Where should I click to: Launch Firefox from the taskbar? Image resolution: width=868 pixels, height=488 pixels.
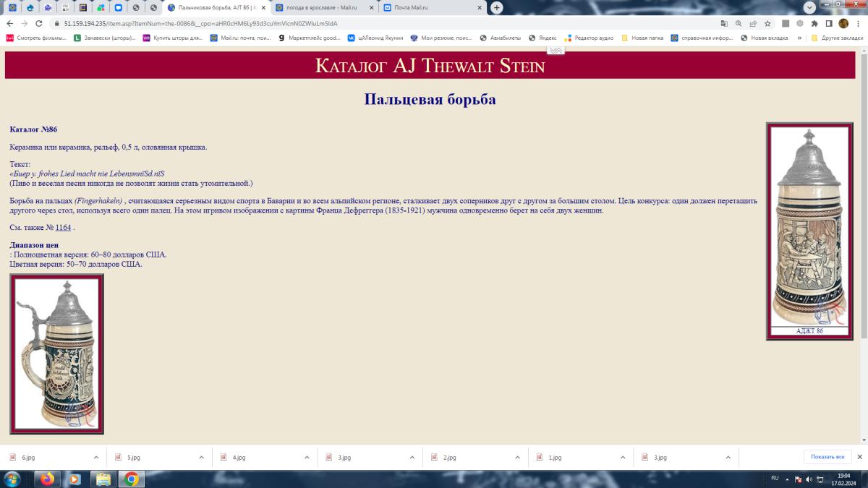(x=48, y=479)
